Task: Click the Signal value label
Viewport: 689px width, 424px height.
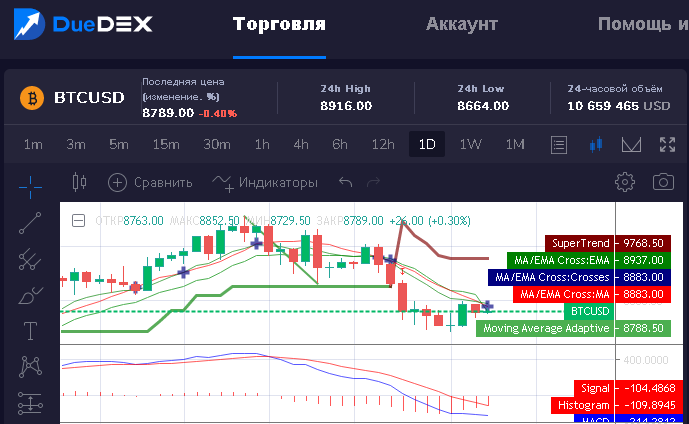Action: [x=629, y=388]
